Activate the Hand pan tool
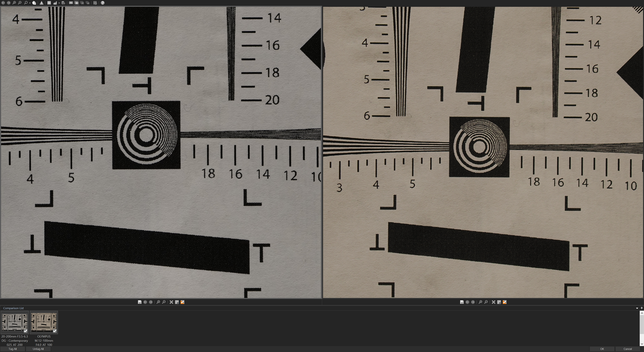This screenshot has width=644, height=352. [x=34, y=3]
